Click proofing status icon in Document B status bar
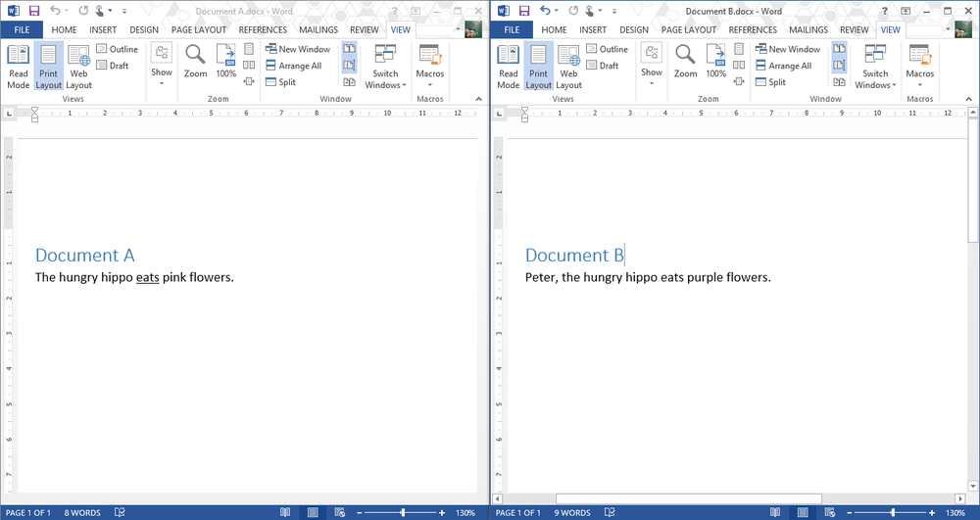 click(x=610, y=512)
